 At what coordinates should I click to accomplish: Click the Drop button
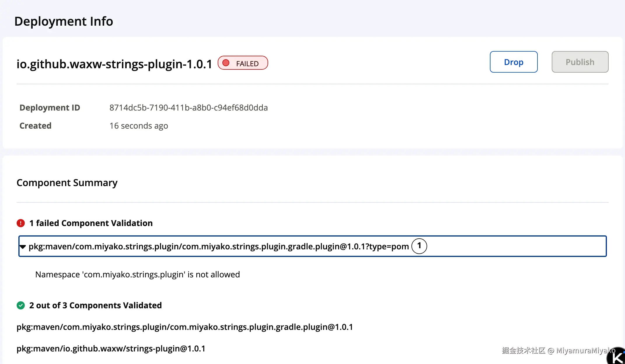(x=514, y=62)
